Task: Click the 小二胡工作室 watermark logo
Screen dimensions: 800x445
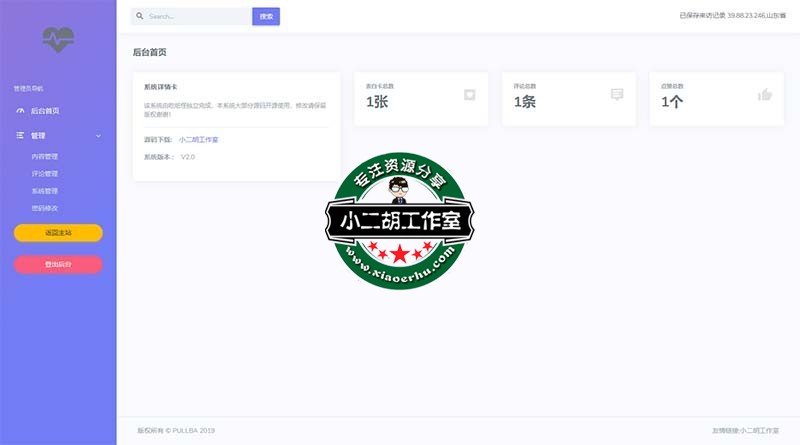Action: tap(400, 221)
